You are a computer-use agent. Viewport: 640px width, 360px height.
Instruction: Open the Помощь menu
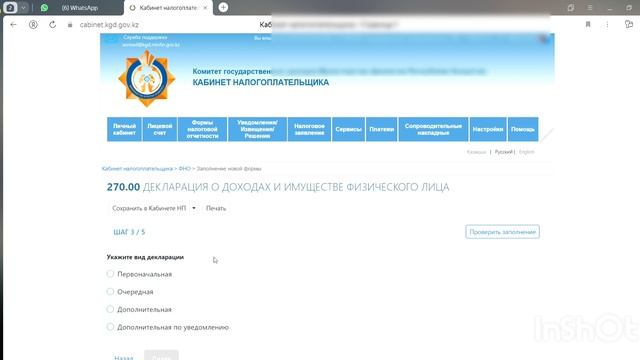click(x=522, y=129)
